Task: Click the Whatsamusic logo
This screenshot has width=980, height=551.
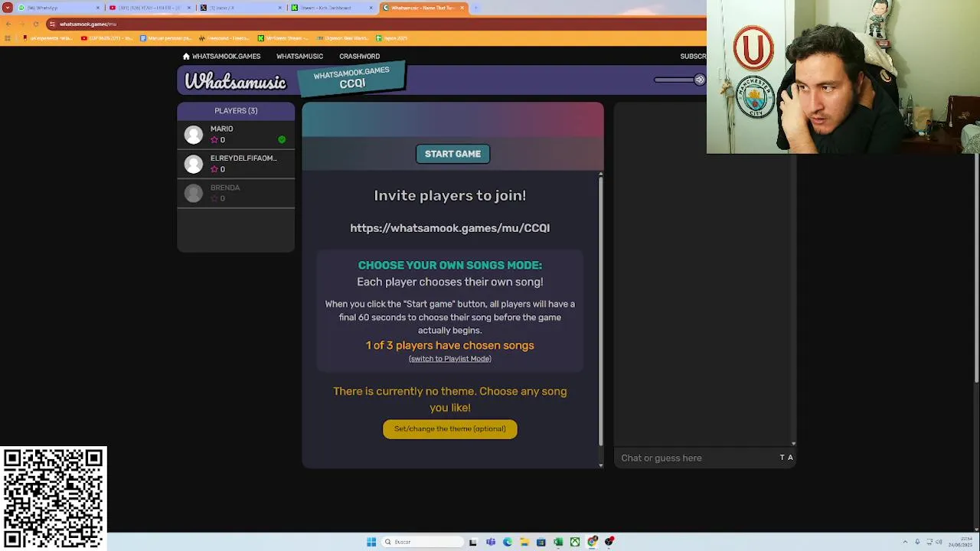Action: click(x=235, y=81)
